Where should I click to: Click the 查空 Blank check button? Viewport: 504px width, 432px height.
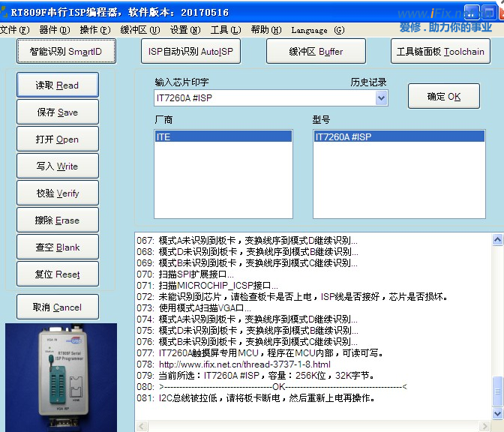click(58, 247)
